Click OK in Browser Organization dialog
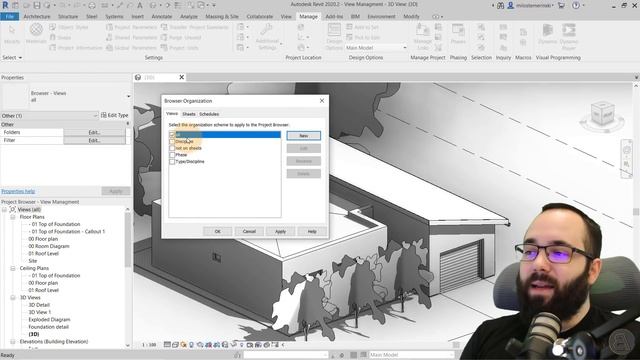640x360 pixels. coord(218,231)
